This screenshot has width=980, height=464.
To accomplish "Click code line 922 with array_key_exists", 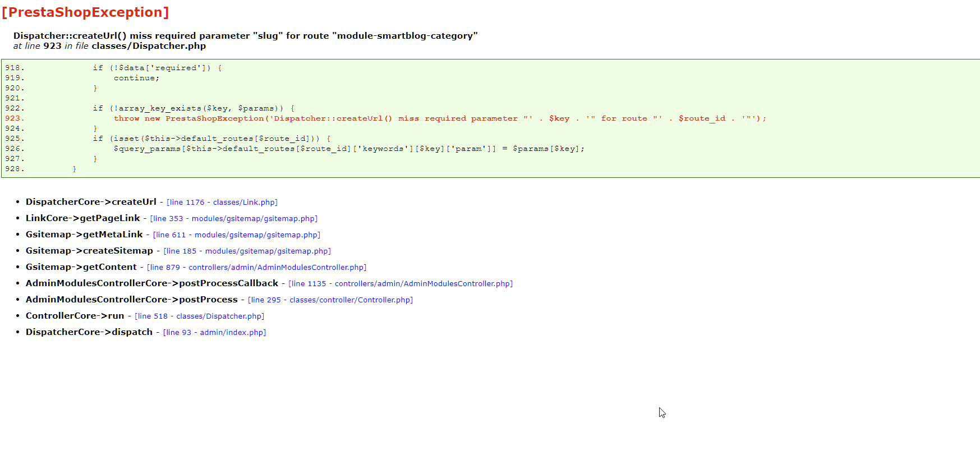I will [x=150, y=108].
